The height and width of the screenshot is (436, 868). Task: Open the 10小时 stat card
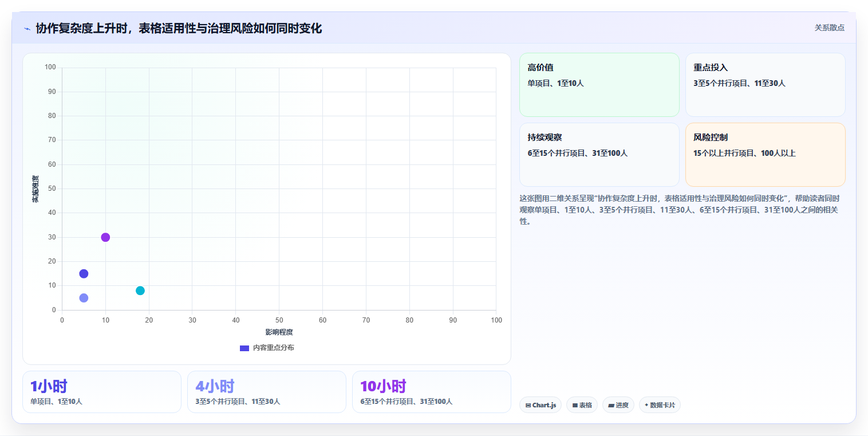coord(432,392)
